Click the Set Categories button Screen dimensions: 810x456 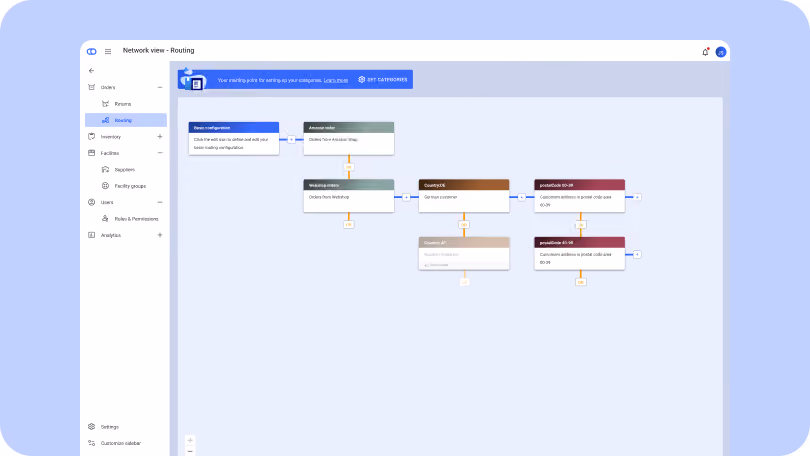(x=383, y=80)
